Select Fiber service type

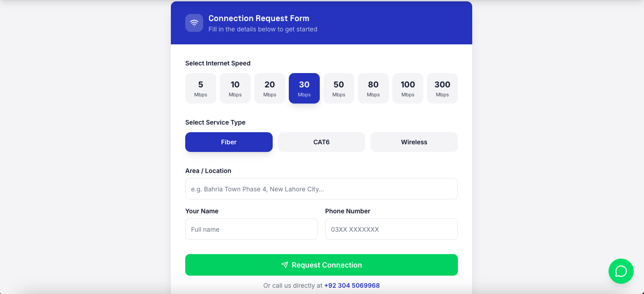(x=229, y=142)
